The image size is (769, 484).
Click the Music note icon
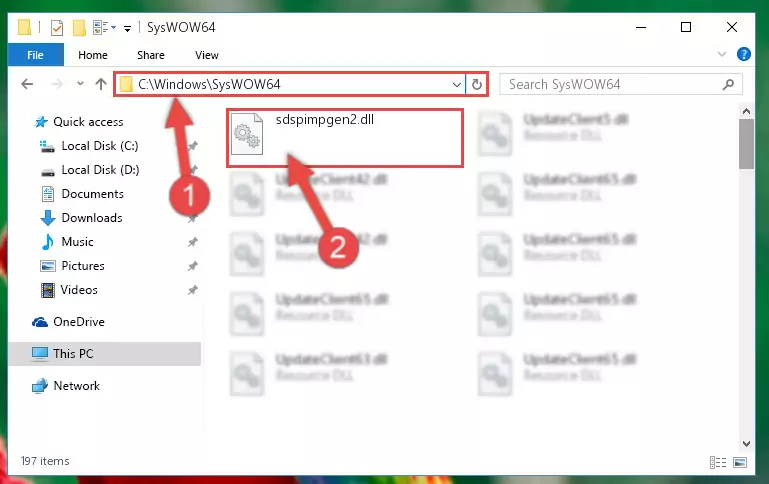(48, 242)
